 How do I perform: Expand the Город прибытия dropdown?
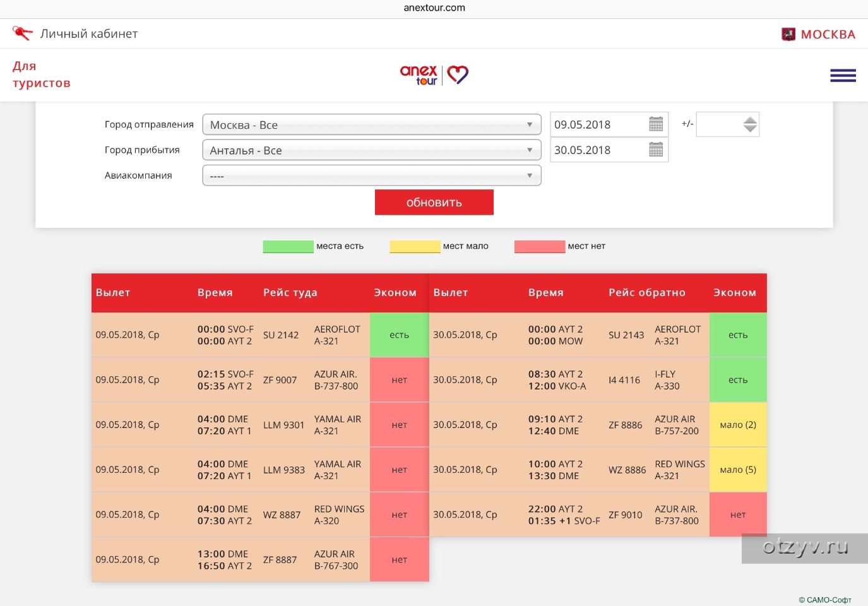click(371, 150)
